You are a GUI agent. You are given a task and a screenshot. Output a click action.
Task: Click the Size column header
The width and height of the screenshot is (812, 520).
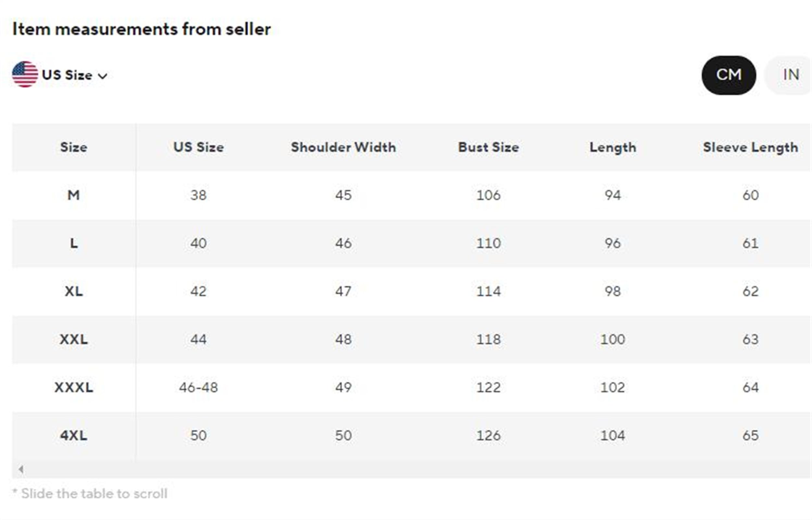[x=74, y=147]
